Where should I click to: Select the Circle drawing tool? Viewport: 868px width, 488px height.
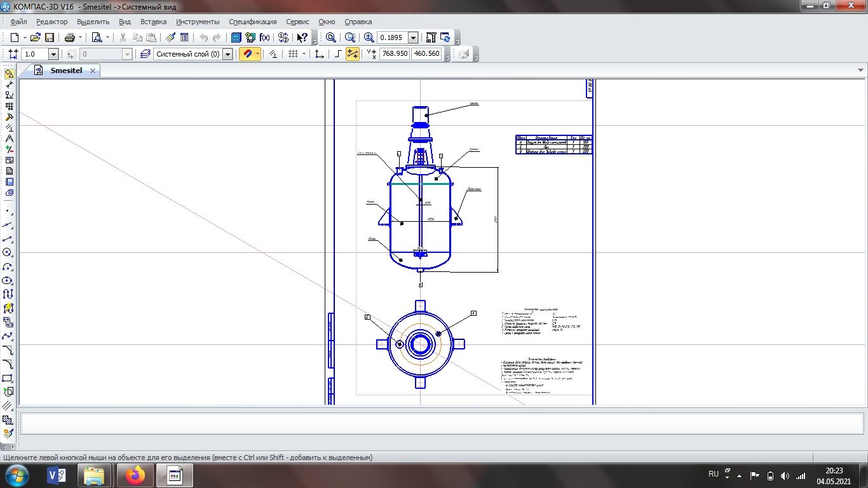(8, 253)
